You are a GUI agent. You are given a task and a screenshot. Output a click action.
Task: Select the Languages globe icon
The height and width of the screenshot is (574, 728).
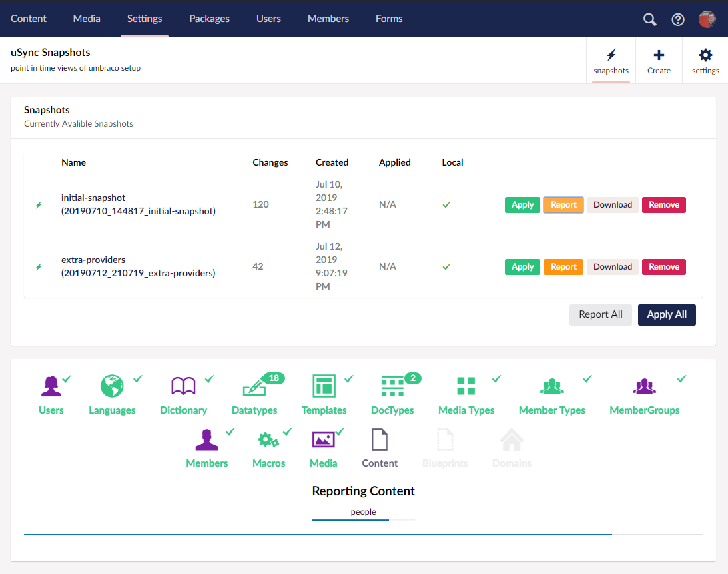tap(112, 386)
